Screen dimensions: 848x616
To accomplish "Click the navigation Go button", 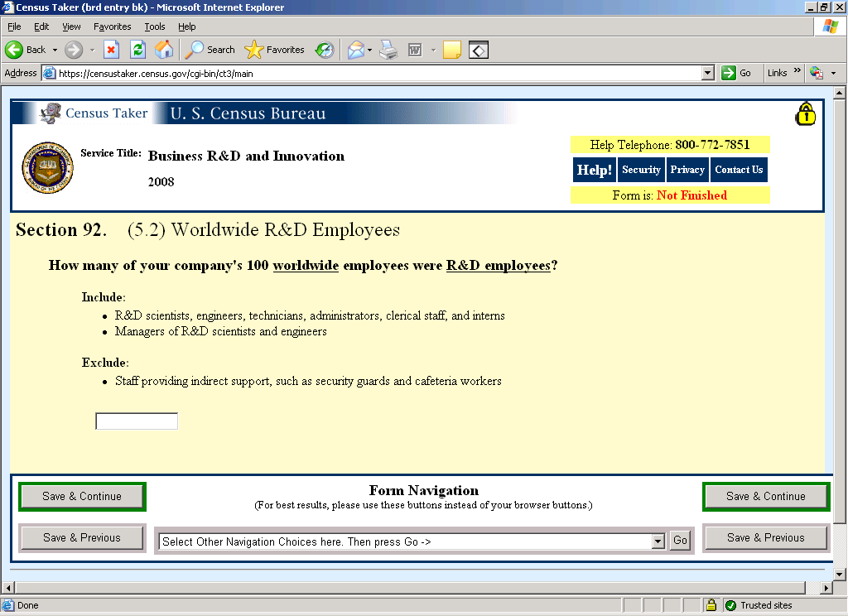I will [x=681, y=540].
